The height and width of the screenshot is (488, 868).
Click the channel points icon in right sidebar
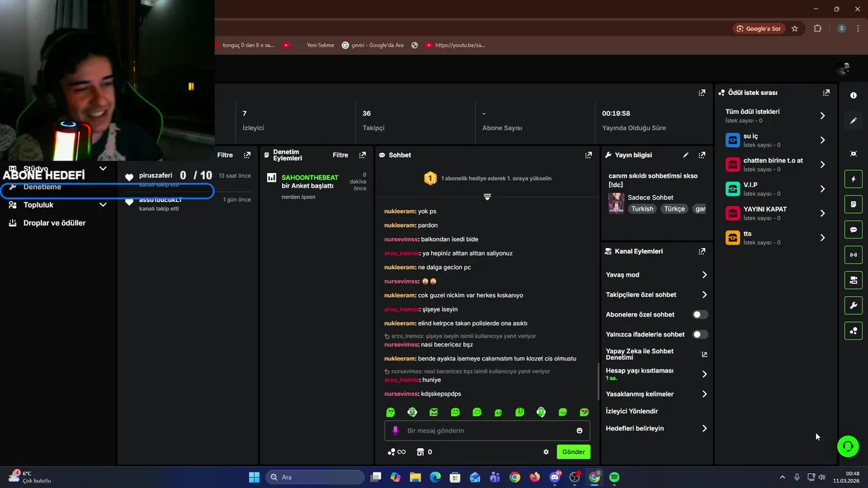pyautogui.click(x=853, y=331)
